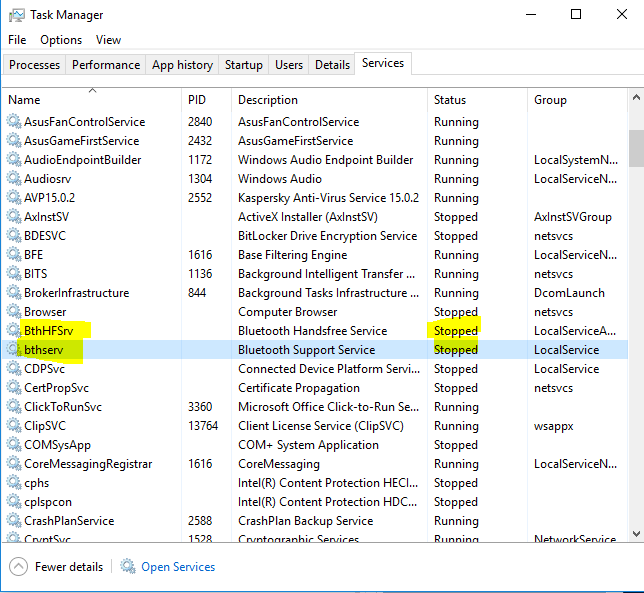
Task: Click the gear icon beside AsusFanControlService
Action: pos(14,121)
